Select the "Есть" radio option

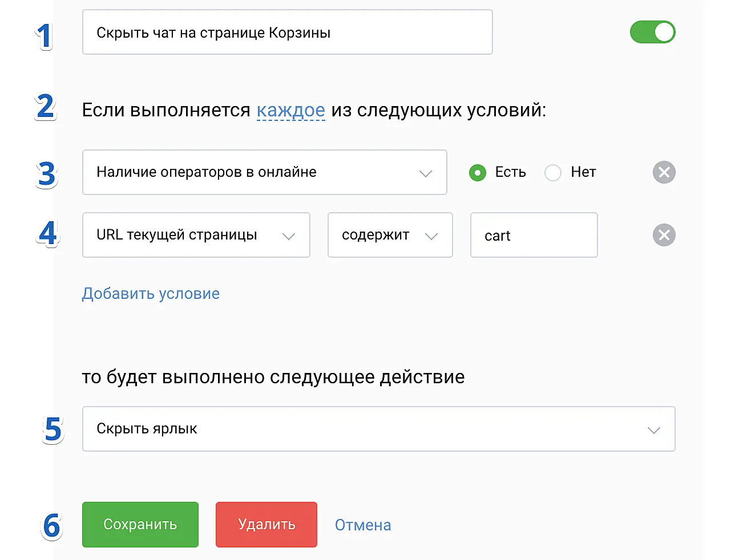(x=478, y=172)
